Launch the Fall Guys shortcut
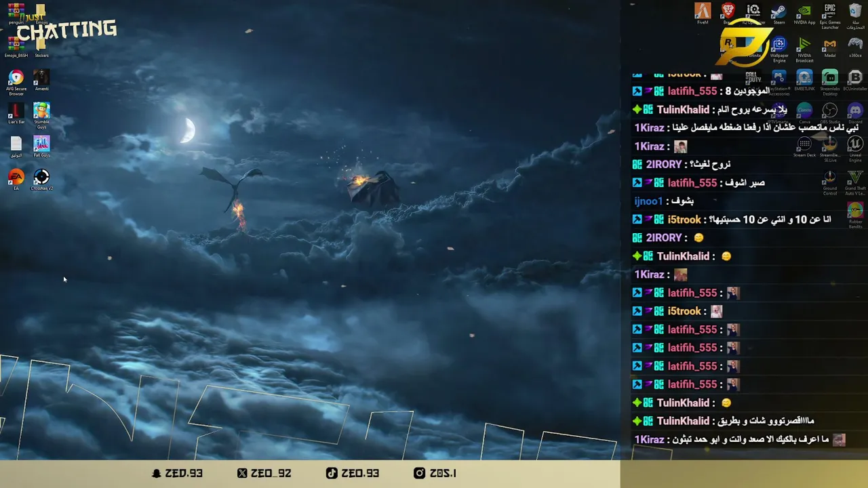Screen dimensions: 868x488 click(41, 146)
